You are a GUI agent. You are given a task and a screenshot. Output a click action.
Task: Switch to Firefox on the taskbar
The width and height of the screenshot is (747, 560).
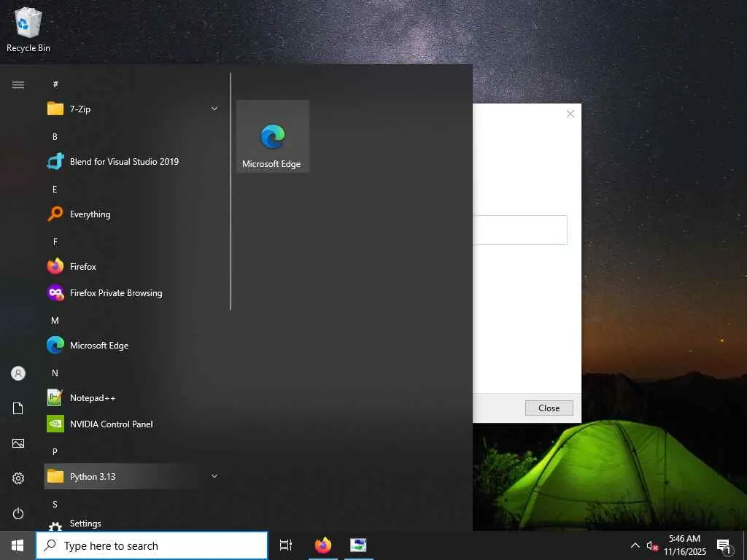tap(323, 545)
